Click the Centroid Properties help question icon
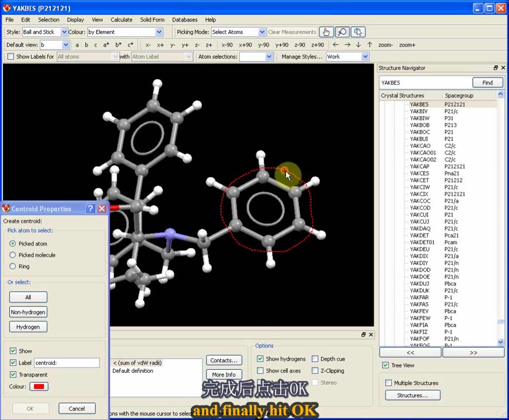 [x=90, y=208]
